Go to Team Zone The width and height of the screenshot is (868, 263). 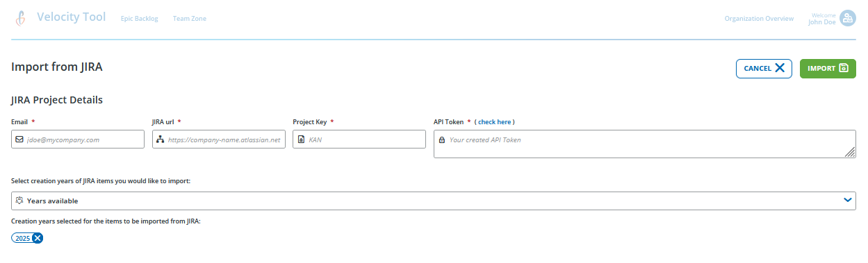point(190,18)
